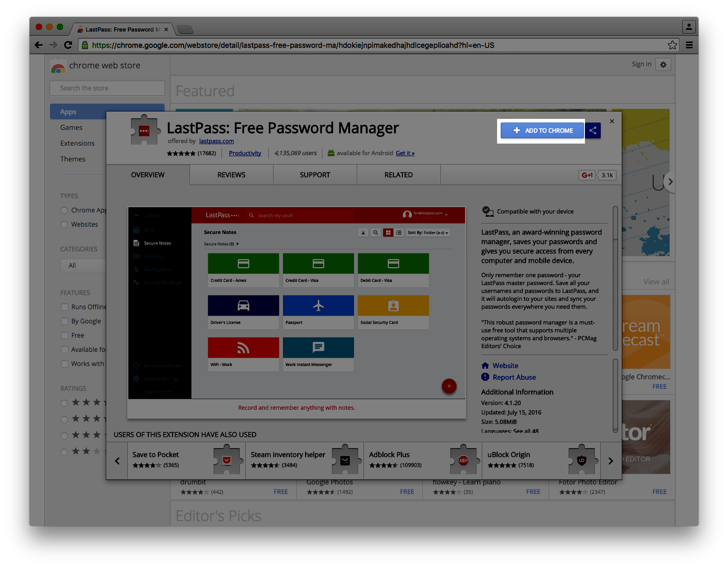The height and width of the screenshot is (568, 728).
Task: Click the Chrome Web Store logo
Action: pos(58,66)
